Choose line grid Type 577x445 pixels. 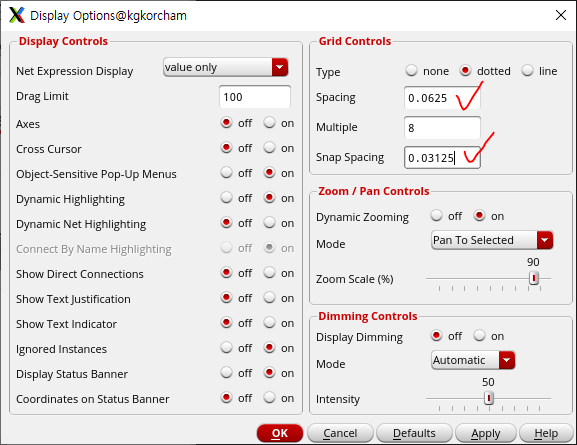pos(527,70)
